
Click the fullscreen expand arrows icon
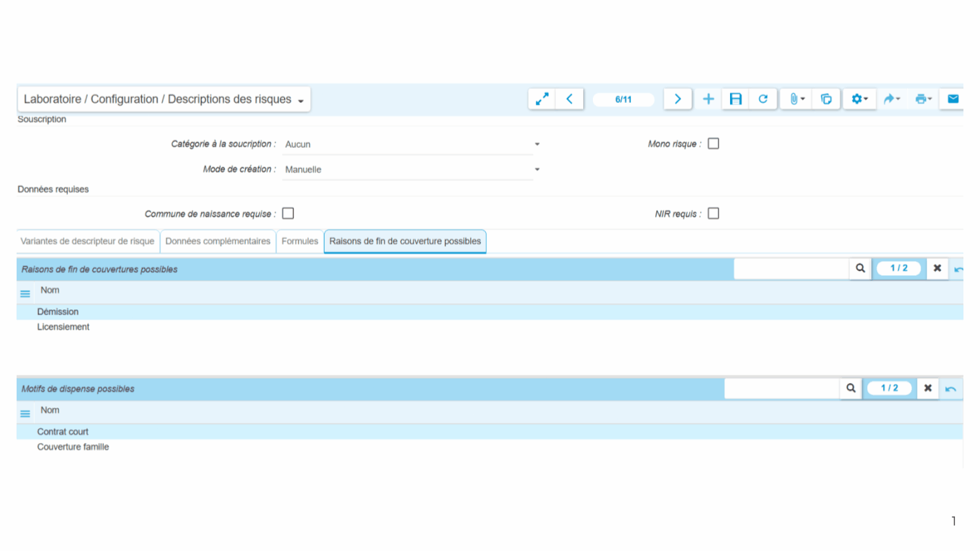(542, 99)
